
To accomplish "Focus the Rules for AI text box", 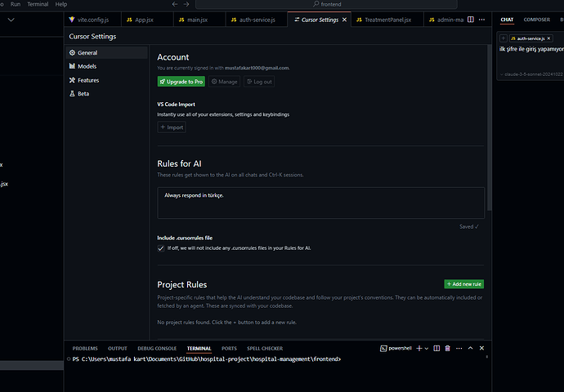I will point(321,203).
